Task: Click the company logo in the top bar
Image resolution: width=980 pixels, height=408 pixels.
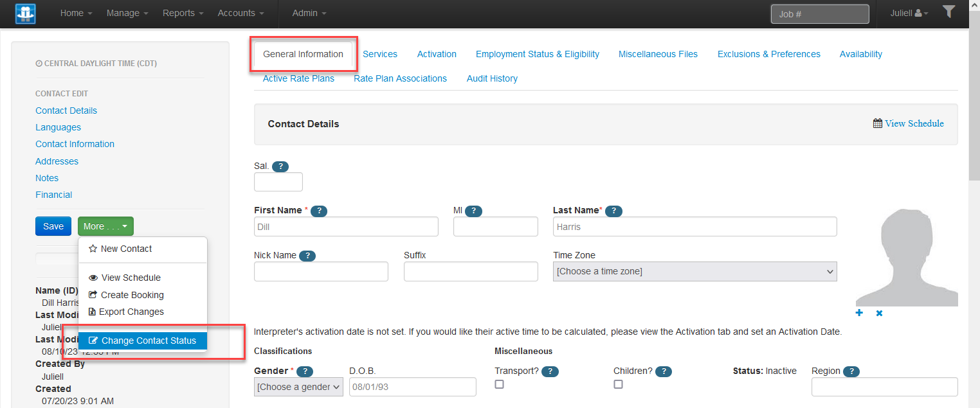Action: pos(25,13)
